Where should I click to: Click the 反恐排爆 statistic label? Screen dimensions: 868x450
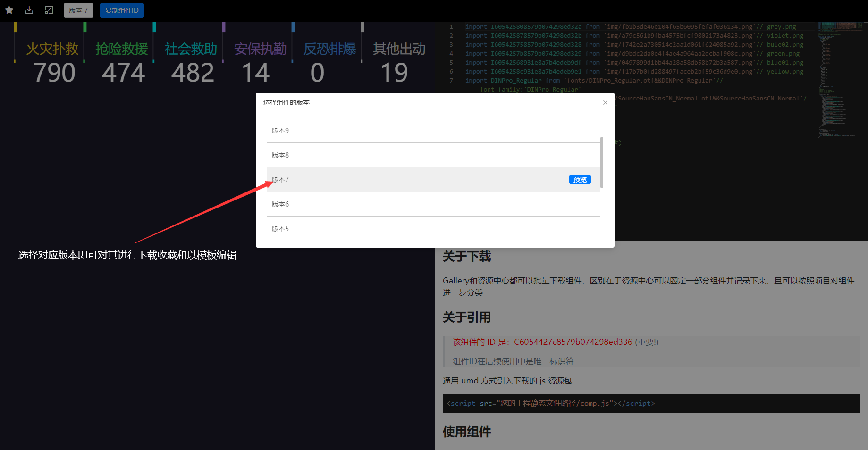coord(330,49)
